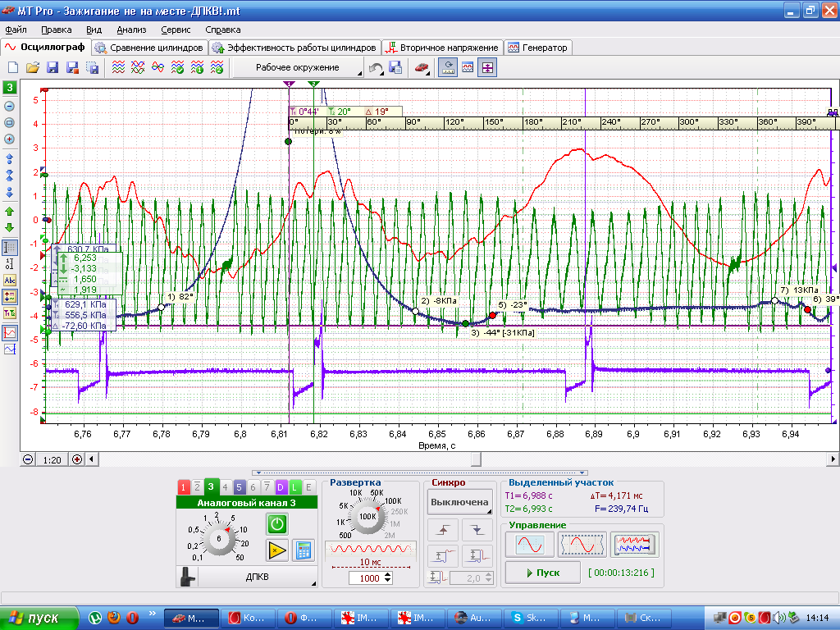Toggle the red waveform display button in the sidebar
Screen dimensions: 840x630
point(10,333)
